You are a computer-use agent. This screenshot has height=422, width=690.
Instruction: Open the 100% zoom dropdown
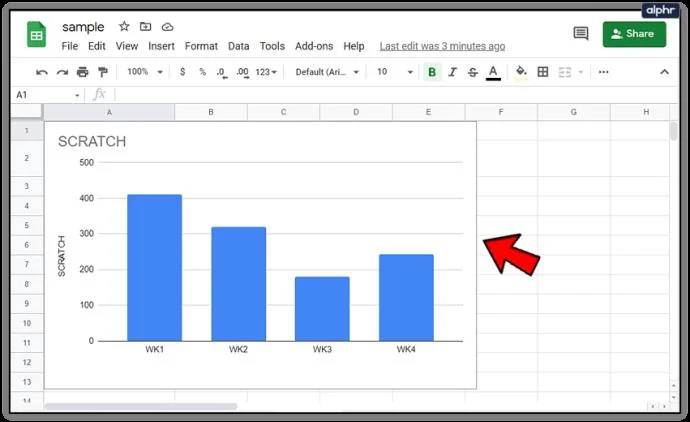point(145,72)
